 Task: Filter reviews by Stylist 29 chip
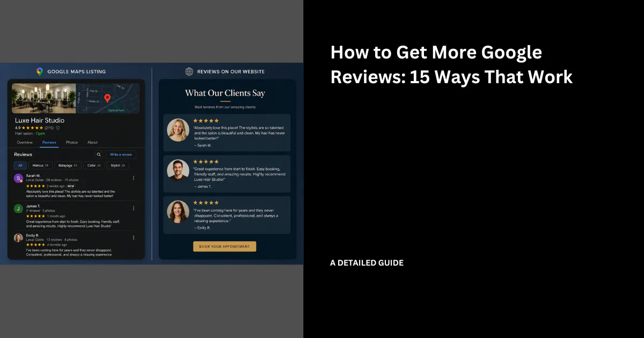coord(118,166)
